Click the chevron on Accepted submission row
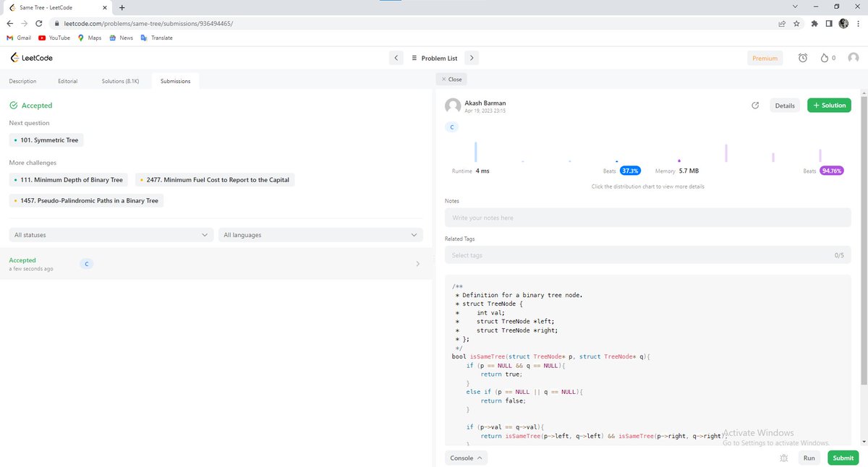 click(x=417, y=264)
